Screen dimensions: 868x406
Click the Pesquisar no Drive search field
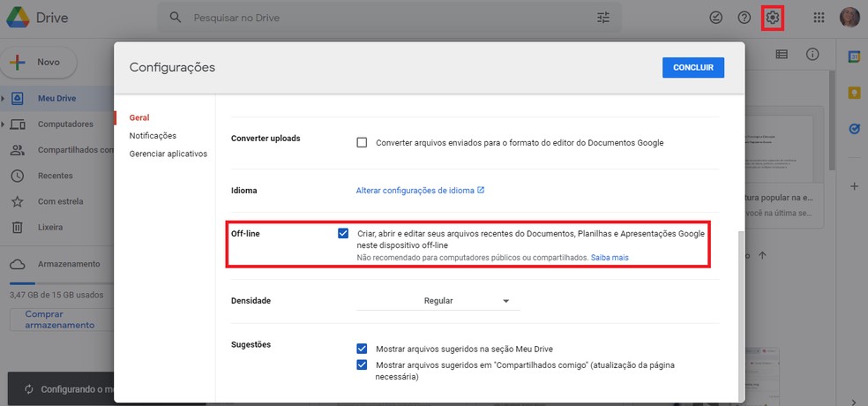(389, 18)
